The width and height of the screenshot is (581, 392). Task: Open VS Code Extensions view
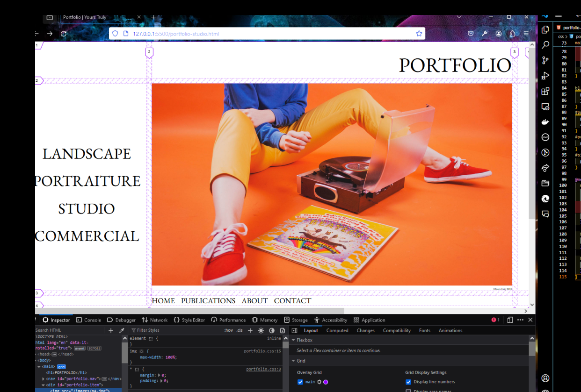pos(545,91)
